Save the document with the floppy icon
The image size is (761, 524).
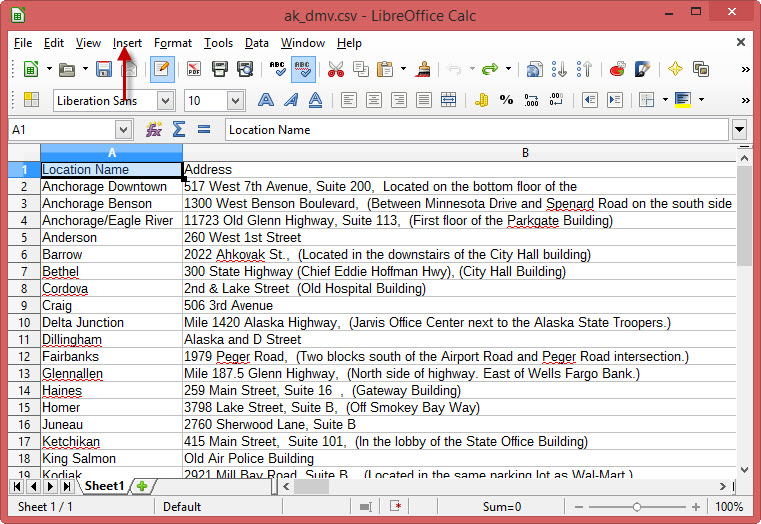(104, 69)
